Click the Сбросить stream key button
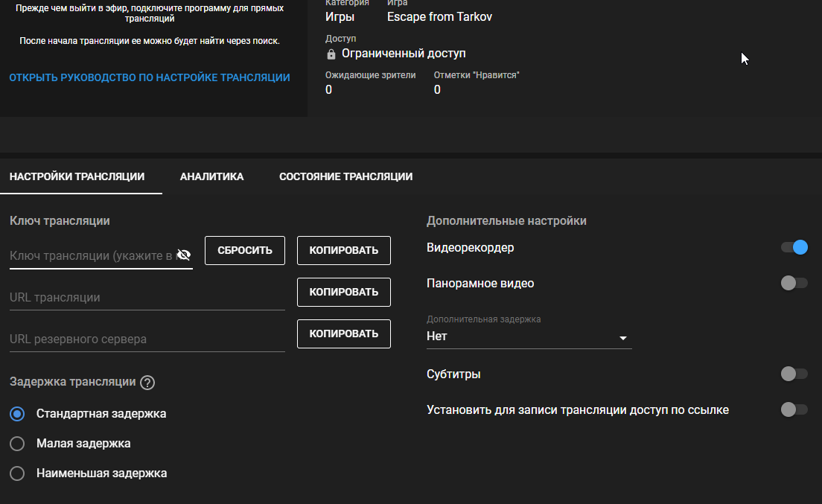822x504 pixels. (245, 250)
